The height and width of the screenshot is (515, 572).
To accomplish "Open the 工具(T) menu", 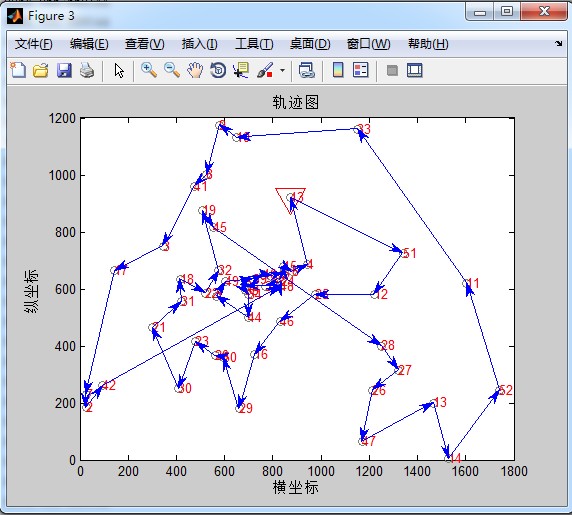I will 254,44.
